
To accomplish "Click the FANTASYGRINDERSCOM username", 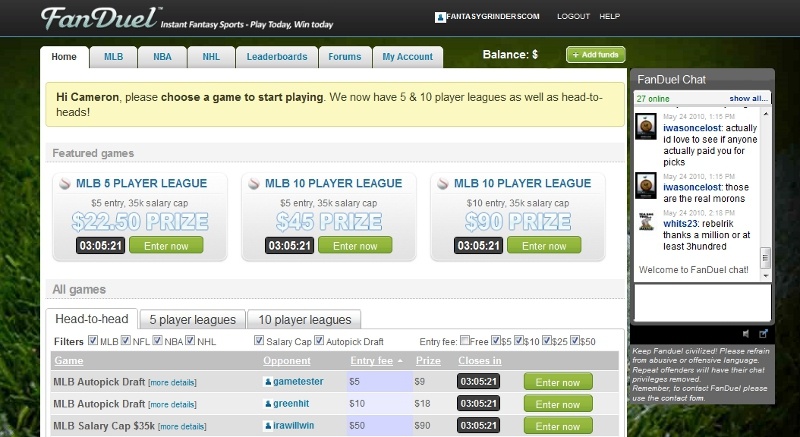I will click(x=492, y=16).
